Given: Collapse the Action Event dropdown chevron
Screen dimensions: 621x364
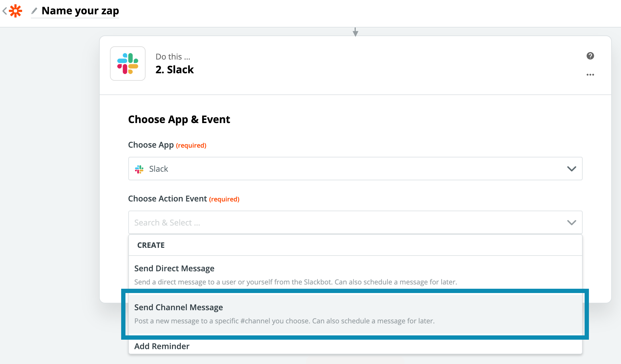Looking at the screenshot, I should 571,223.
